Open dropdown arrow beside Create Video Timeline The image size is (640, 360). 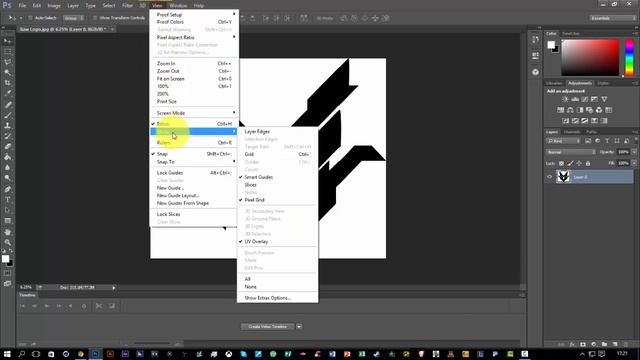click(299, 327)
